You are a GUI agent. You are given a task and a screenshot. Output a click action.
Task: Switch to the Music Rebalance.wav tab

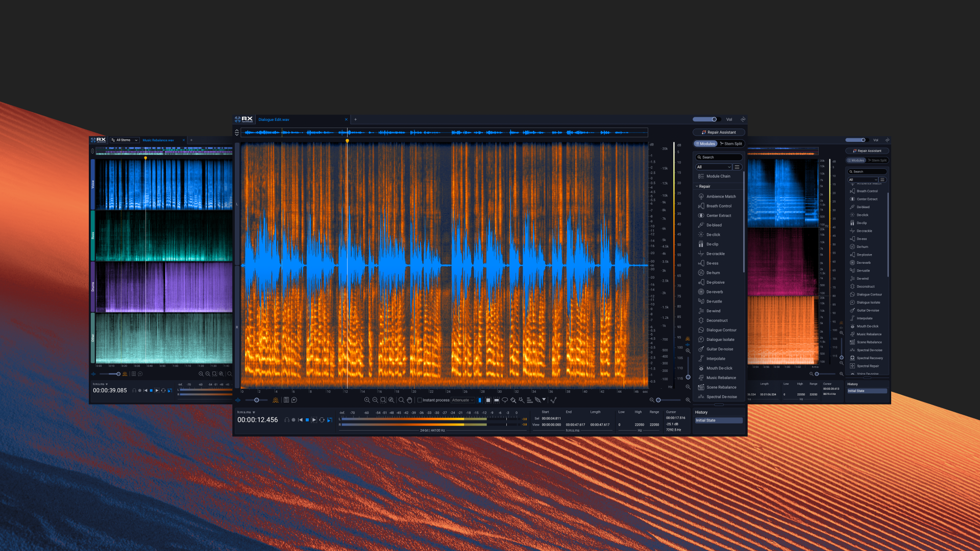point(159,140)
